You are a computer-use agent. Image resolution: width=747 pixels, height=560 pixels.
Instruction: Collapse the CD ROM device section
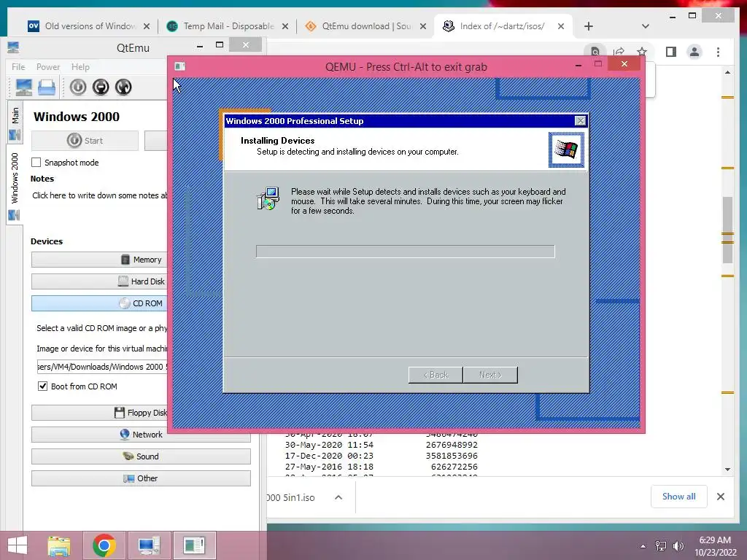point(99,303)
